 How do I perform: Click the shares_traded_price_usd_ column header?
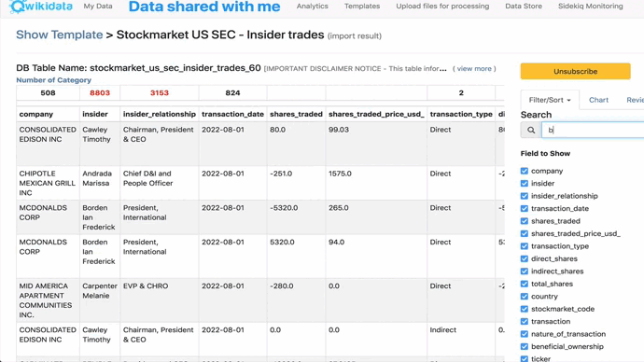[x=376, y=114]
